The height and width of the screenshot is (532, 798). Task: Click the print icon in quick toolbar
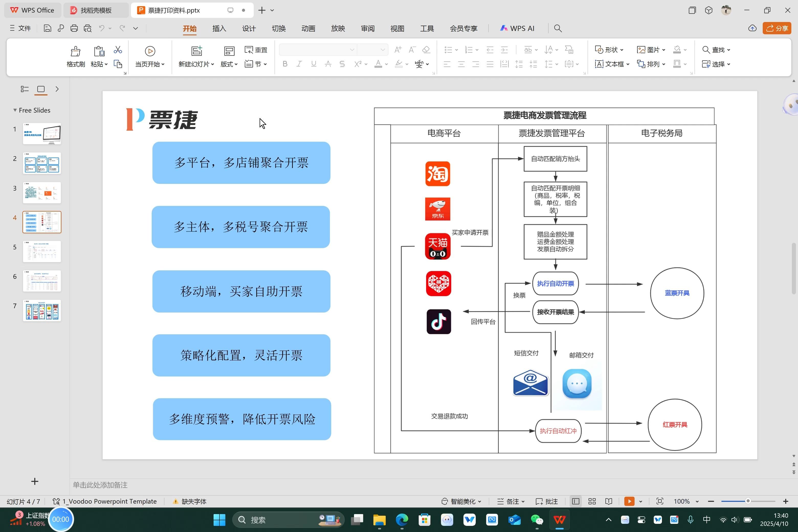pyautogui.click(x=74, y=28)
